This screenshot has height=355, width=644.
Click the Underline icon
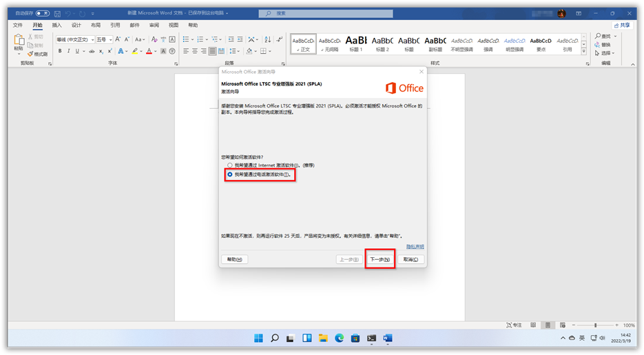[x=77, y=52]
